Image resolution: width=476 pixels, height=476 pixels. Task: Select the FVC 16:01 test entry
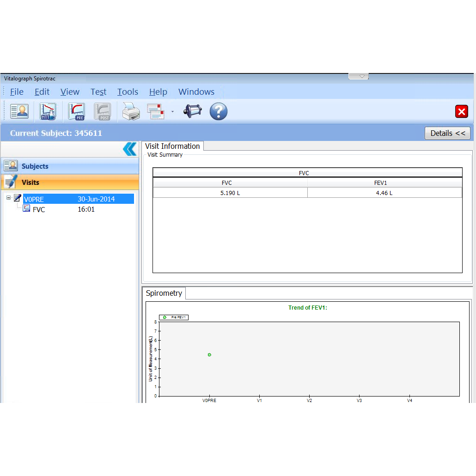(39, 209)
